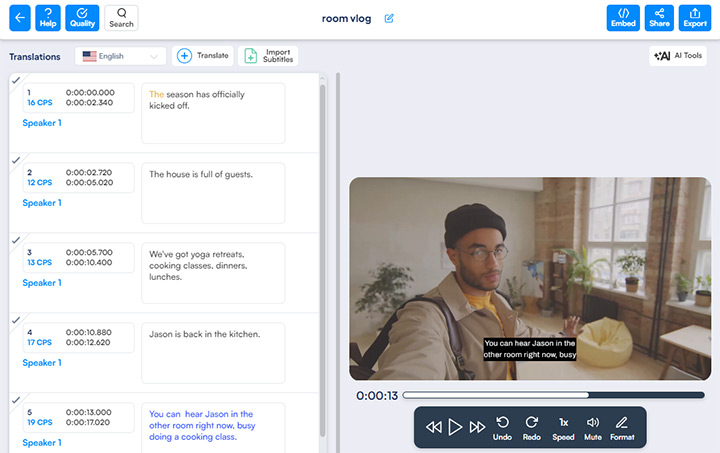Viewport: 720px width, 453px height.
Task: Export the project
Action: point(695,18)
